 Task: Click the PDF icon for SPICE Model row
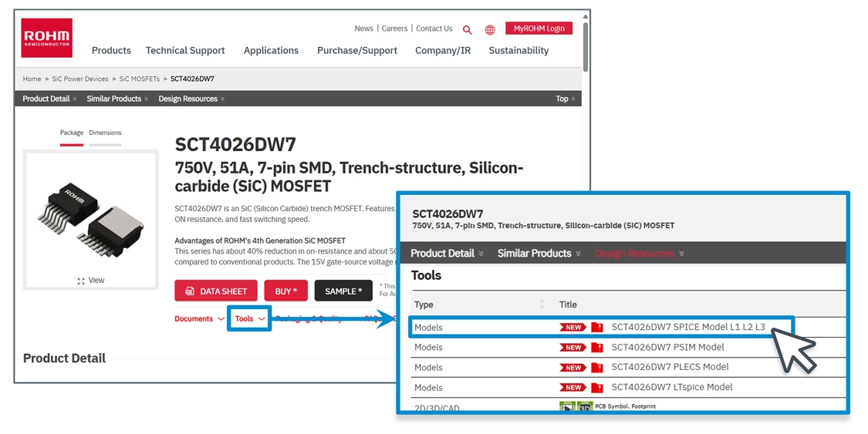point(597,328)
